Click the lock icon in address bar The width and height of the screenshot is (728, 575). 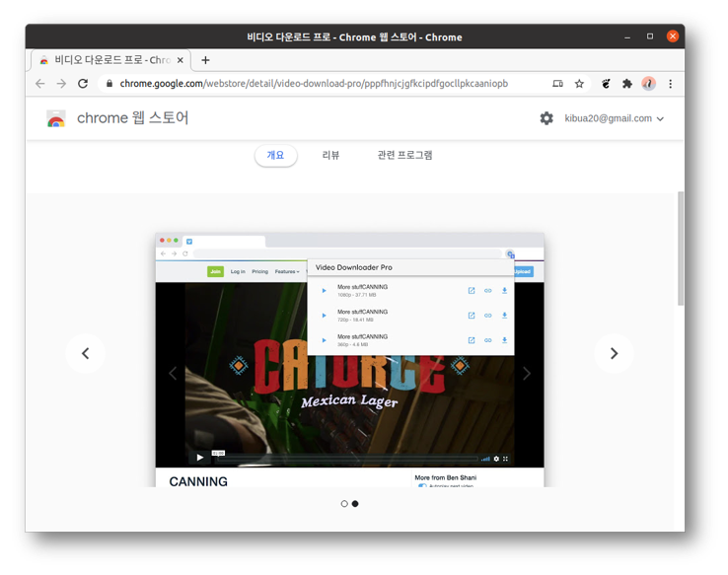109,84
